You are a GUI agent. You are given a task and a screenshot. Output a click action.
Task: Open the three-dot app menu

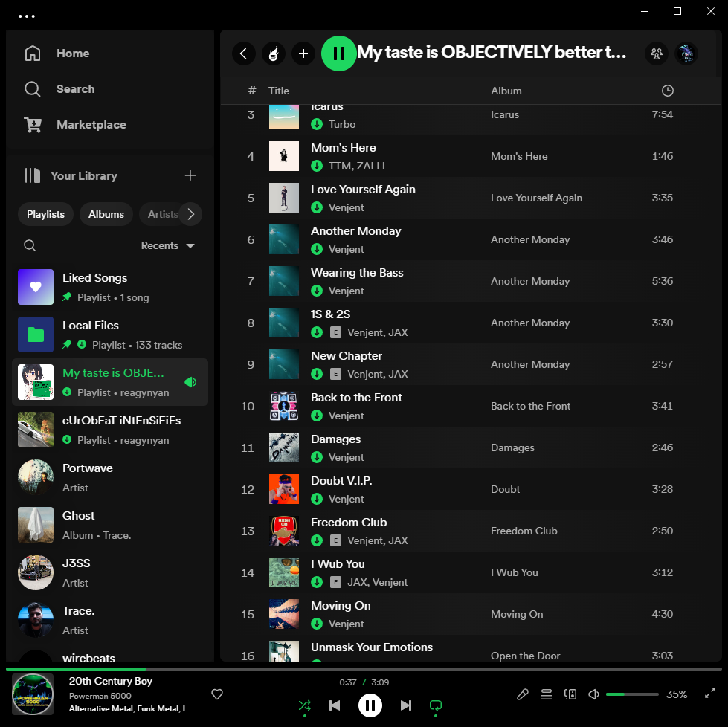[x=27, y=16]
